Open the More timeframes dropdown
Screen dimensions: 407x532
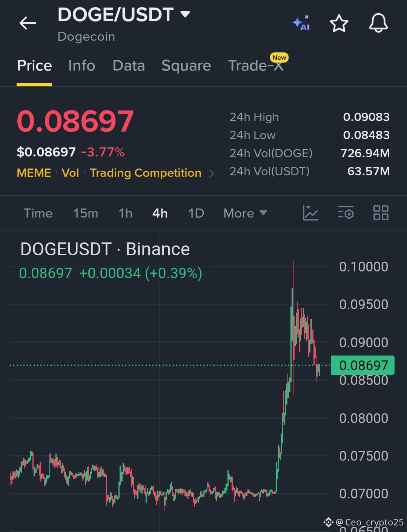(x=245, y=213)
